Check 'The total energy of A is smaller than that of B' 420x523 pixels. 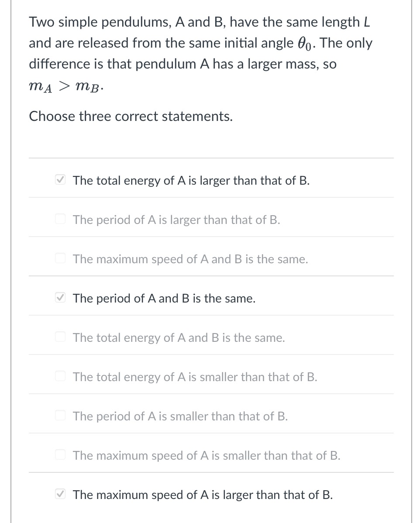[x=60, y=376]
